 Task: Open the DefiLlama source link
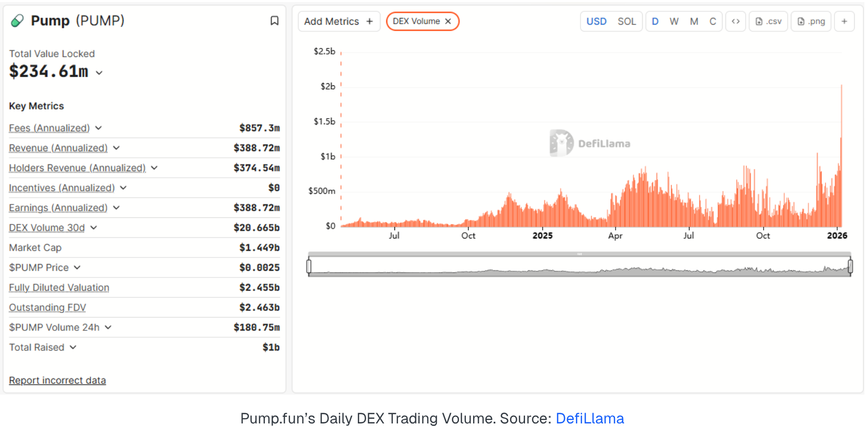click(x=589, y=418)
